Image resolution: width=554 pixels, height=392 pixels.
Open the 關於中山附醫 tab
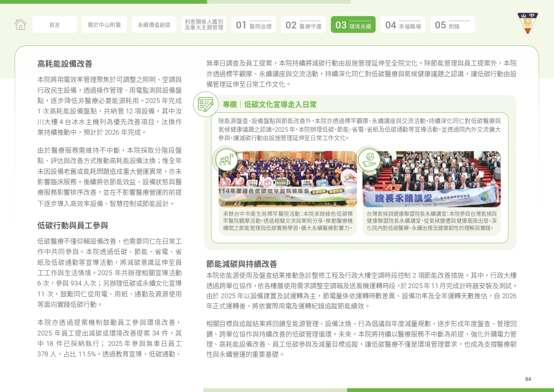tap(105, 24)
